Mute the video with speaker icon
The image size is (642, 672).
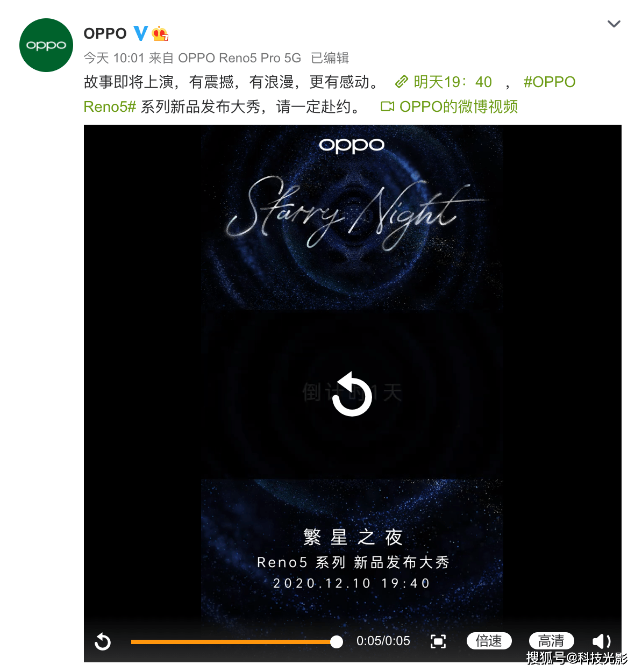coord(602,641)
